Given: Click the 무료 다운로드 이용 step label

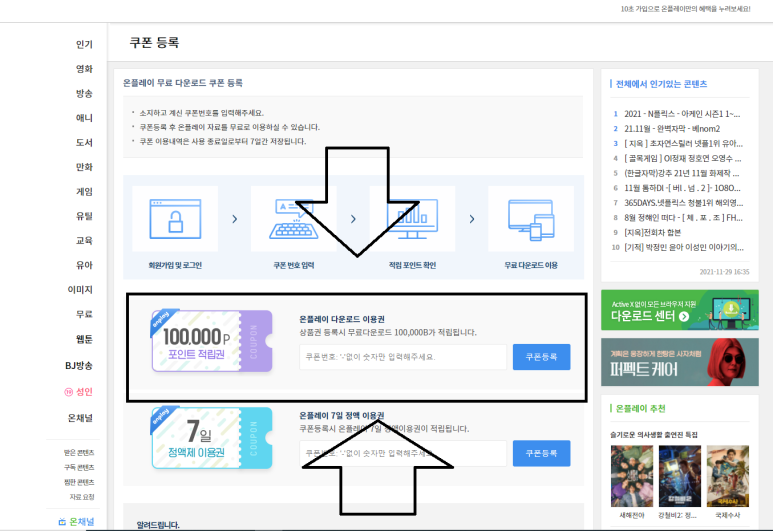Looking at the screenshot, I should 531,265.
